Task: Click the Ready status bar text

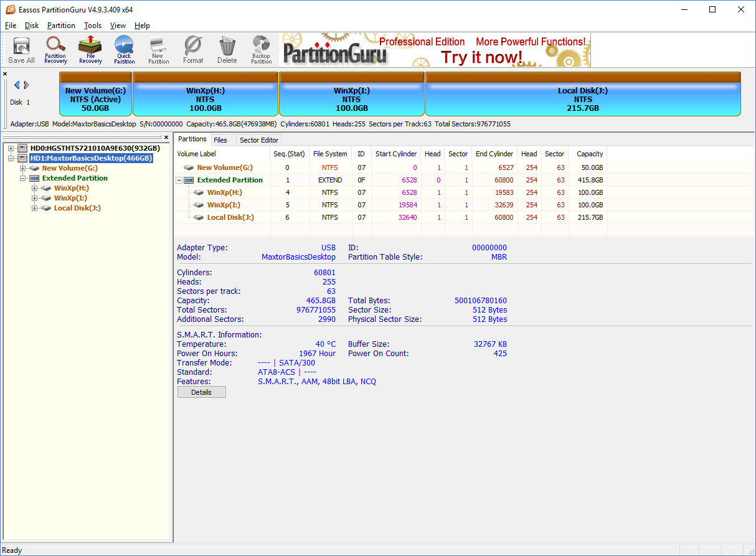Action: click(x=12, y=550)
